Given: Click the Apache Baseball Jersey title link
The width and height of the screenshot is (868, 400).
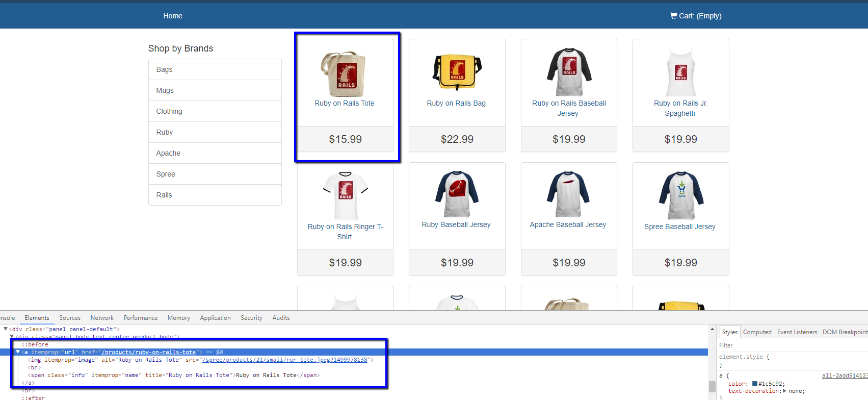Looking at the screenshot, I should [568, 224].
